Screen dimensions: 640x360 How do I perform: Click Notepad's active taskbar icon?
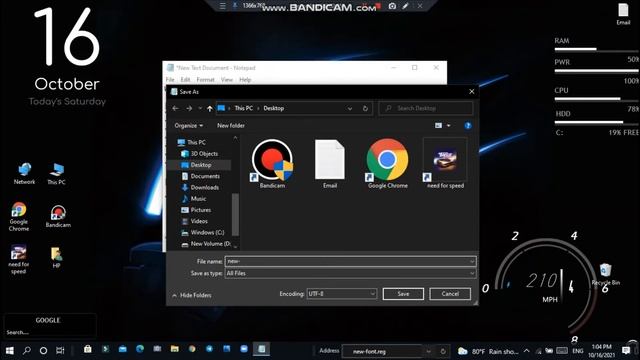click(262, 349)
